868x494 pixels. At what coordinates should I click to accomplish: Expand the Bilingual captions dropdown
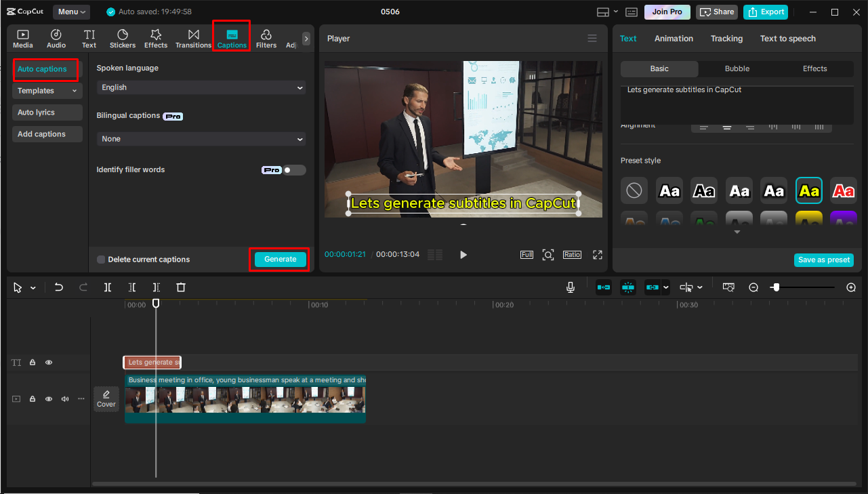[201, 139]
